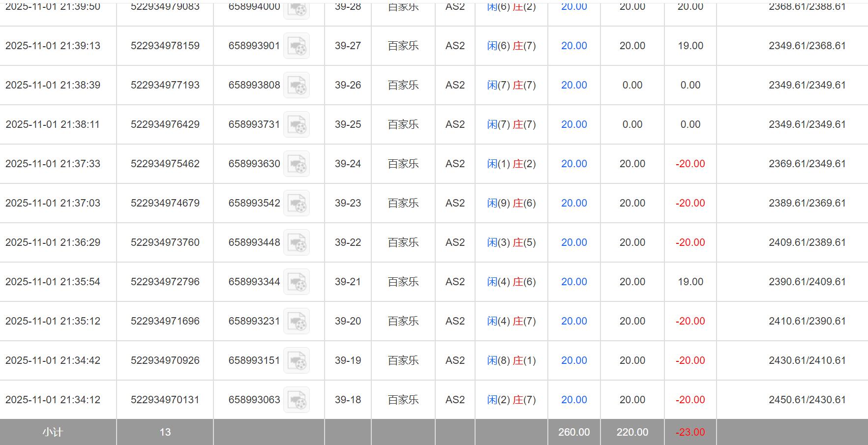868x445 pixels.
Task: Show video replay for game 658993151
Action: [x=297, y=360]
